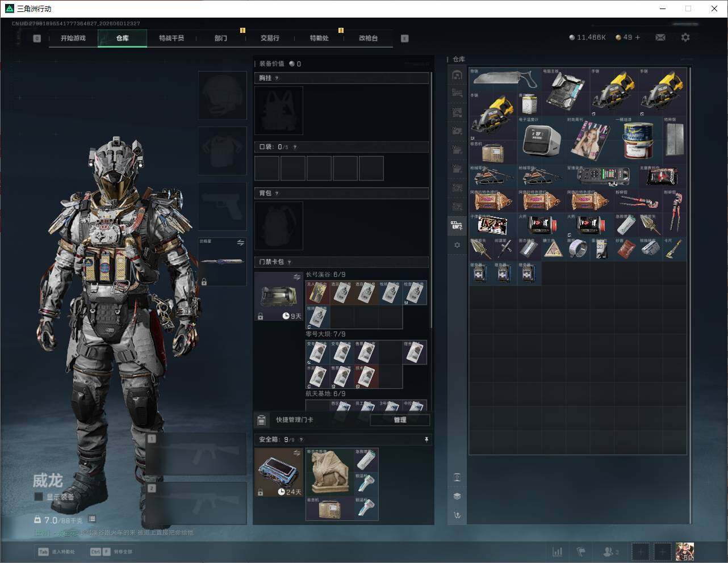Select the empty pistol slot
728x563 pixels.
(x=222, y=206)
